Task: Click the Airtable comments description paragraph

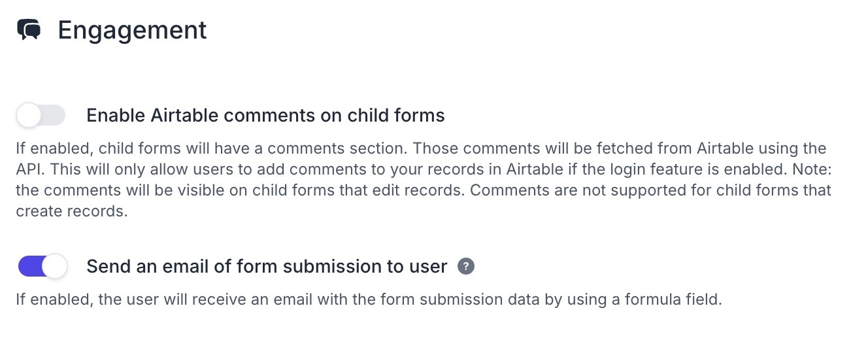Action: click(x=424, y=180)
